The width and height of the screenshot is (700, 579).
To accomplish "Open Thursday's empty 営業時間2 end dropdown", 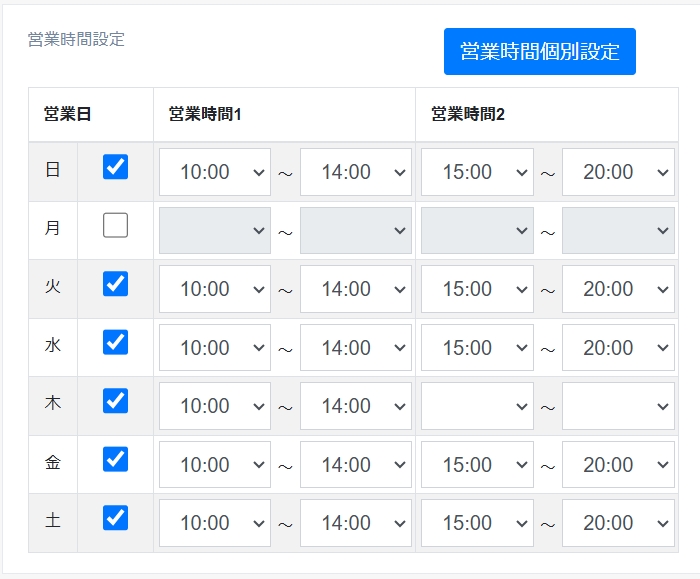I will coord(618,406).
